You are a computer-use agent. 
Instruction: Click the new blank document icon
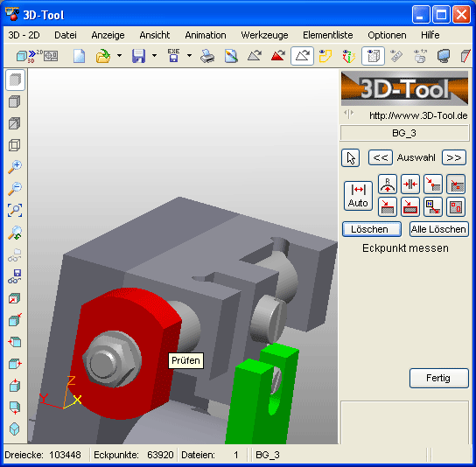coord(80,56)
